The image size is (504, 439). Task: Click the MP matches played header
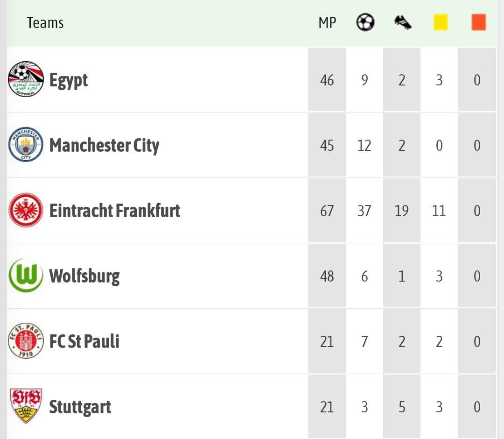(327, 22)
